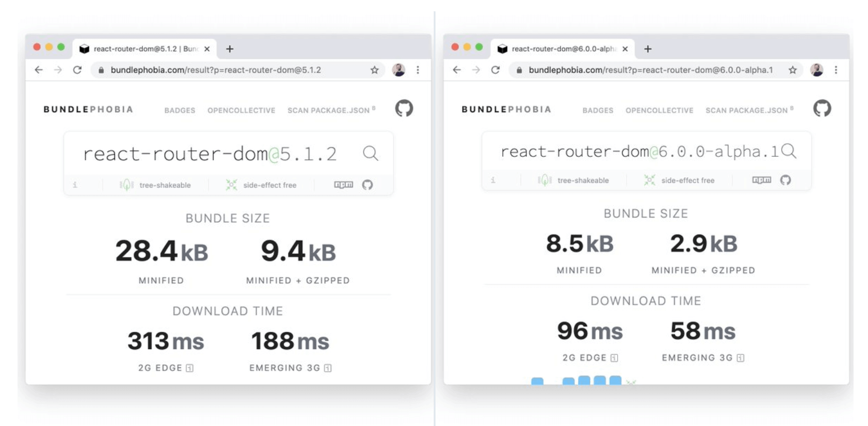Click 8.5 kB minified value
Image resolution: width=868 pixels, height=426 pixels.
pos(580,244)
